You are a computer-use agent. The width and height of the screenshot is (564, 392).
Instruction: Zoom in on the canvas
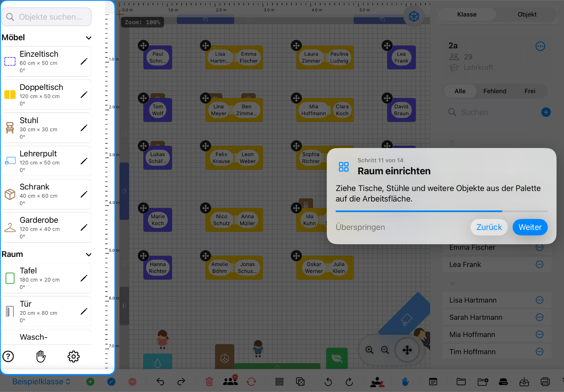(x=370, y=350)
